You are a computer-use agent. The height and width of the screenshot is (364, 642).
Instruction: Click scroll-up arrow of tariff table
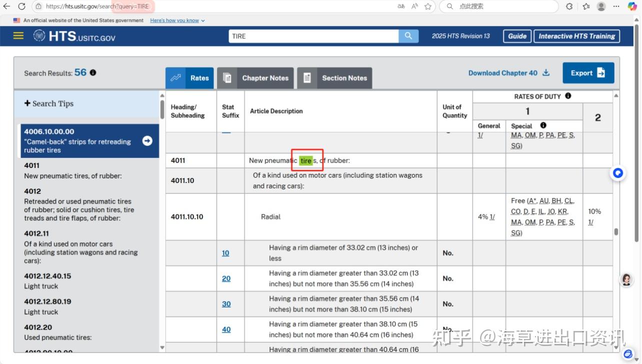point(616,95)
